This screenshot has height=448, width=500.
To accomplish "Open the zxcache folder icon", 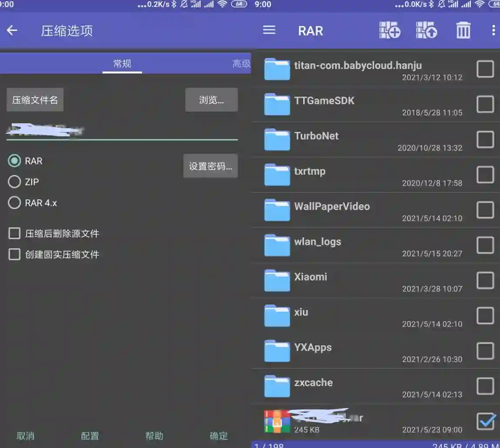I will pos(277,386).
